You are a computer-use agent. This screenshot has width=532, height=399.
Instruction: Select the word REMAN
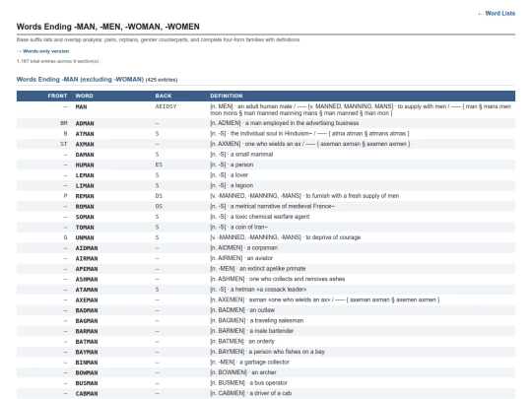tap(85, 196)
